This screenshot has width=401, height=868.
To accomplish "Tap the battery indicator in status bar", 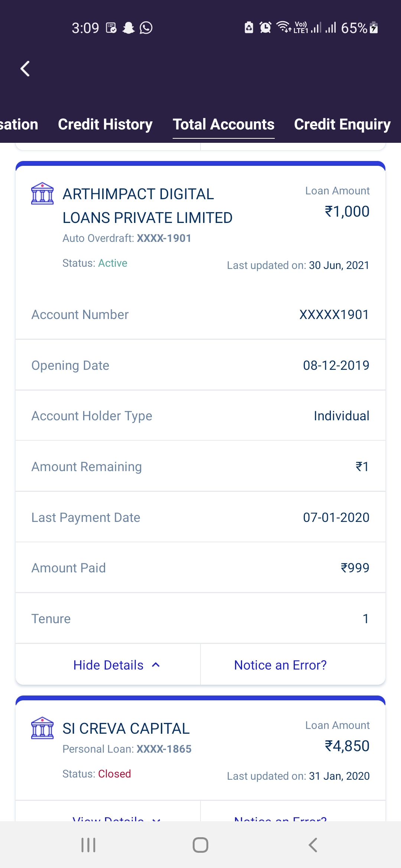I will pos(374,28).
